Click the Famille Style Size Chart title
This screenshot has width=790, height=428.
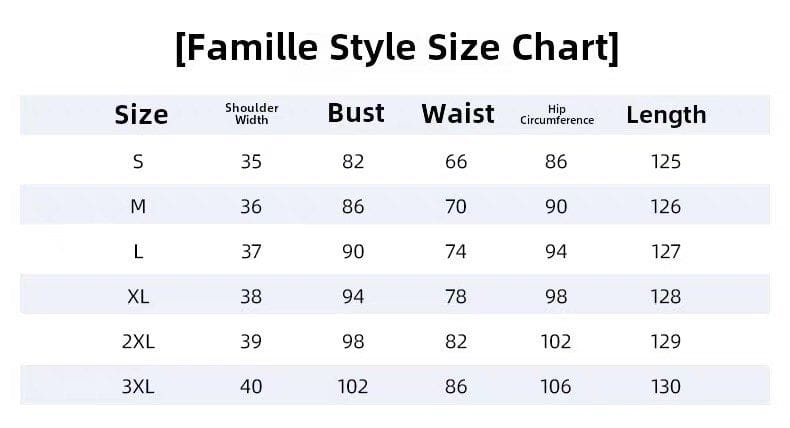click(x=396, y=47)
